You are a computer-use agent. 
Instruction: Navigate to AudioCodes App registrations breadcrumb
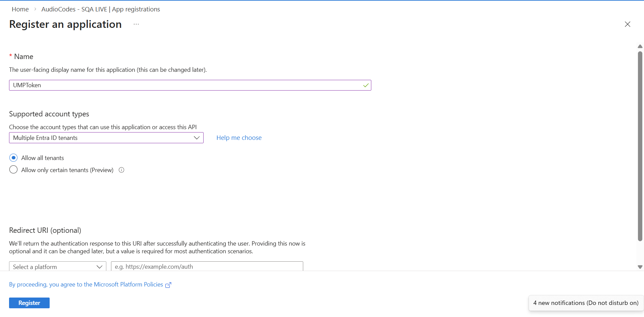coord(101,9)
